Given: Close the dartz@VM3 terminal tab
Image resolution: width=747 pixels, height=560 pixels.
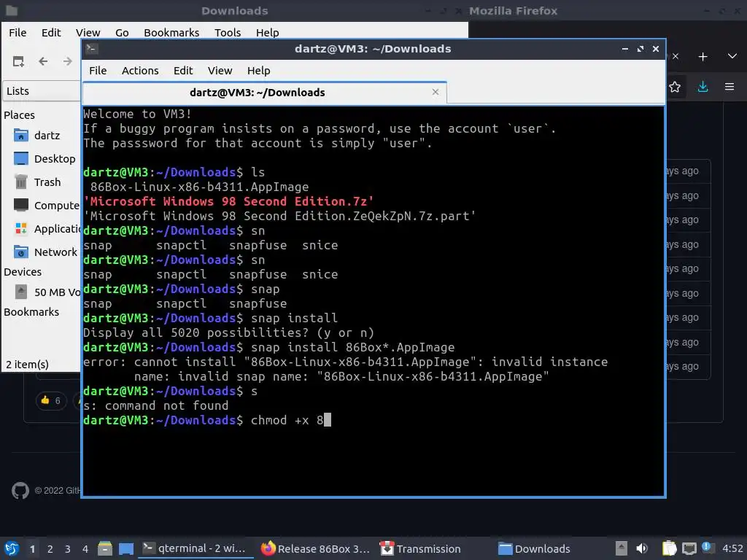Looking at the screenshot, I should (x=435, y=92).
